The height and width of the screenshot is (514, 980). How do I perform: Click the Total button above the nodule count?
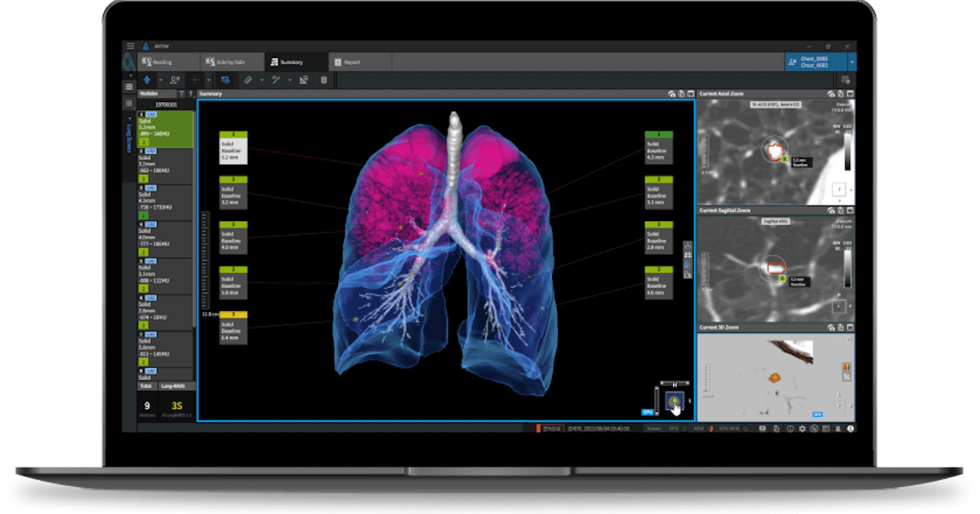click(147, 385)
